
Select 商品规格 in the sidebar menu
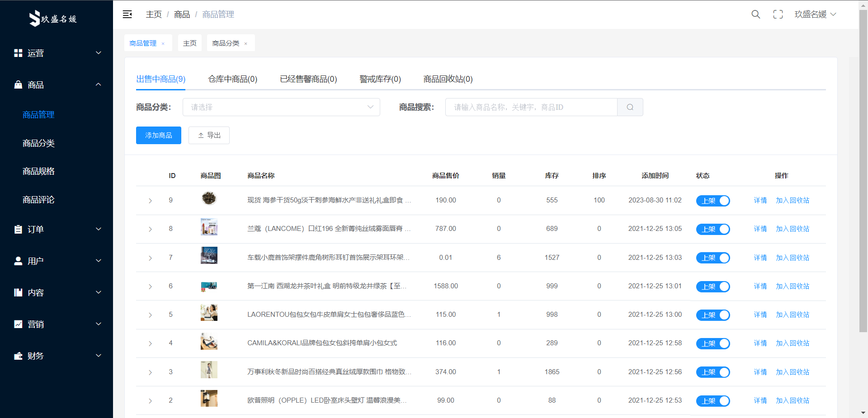click(x=38, y=171)
